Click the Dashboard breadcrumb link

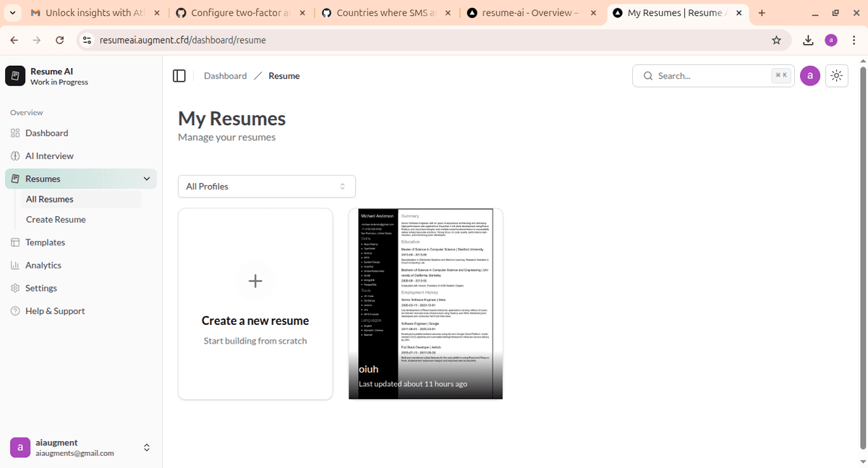pyautogui.click(x=225, y=76)
